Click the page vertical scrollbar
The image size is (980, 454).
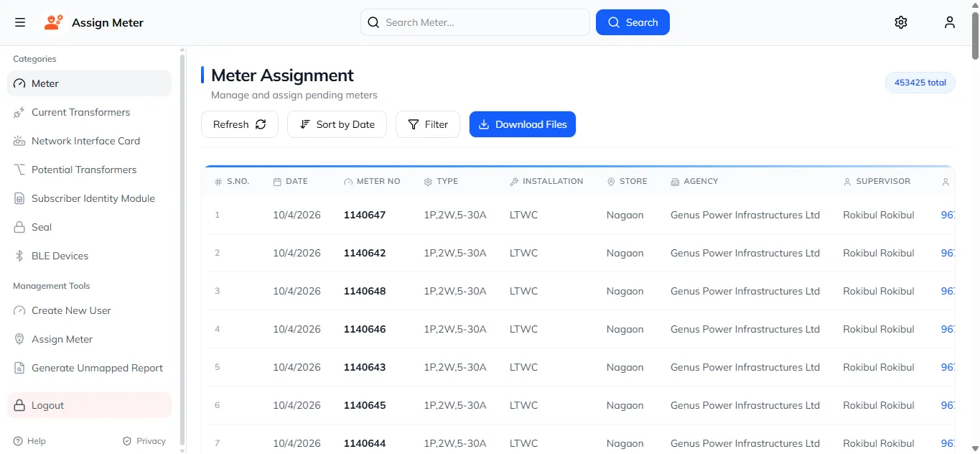tap(975, 36)
